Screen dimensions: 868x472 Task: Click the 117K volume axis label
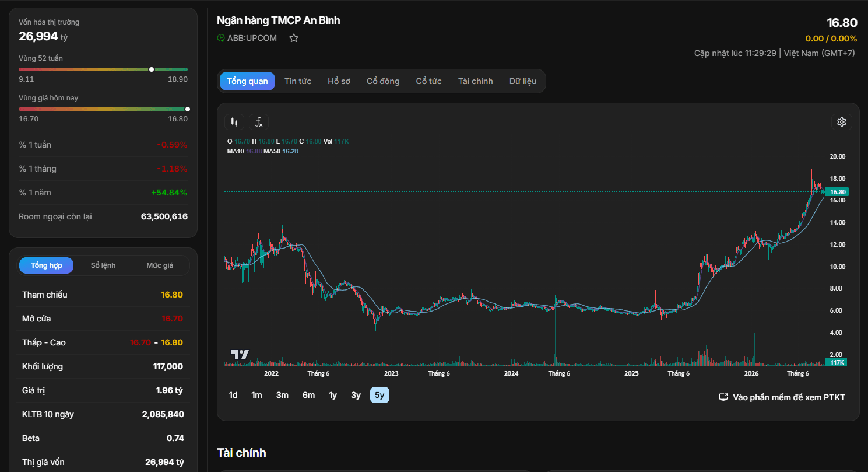[x=836, y=362]
